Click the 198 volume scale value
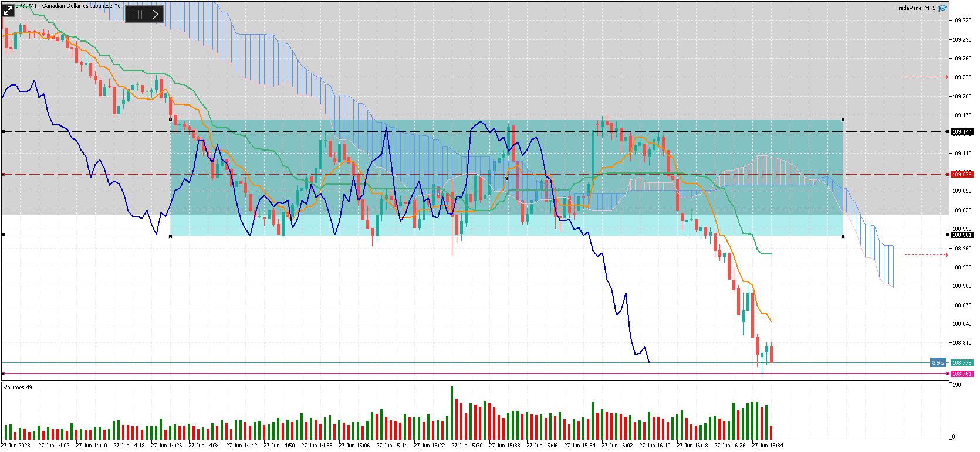The image size is (980, 452). (x=957, y=385)
